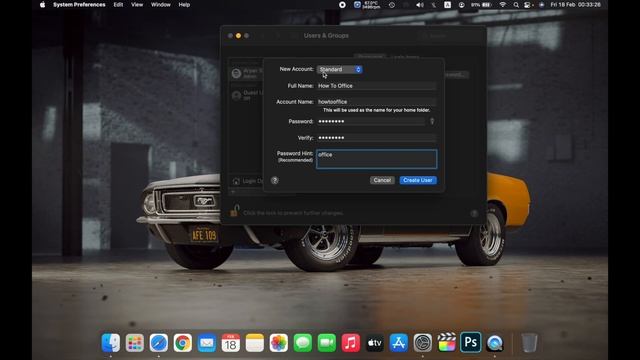Screen dimensions: 640x360
Task: Open Finder from the Dock
Action: coord(111,343)
